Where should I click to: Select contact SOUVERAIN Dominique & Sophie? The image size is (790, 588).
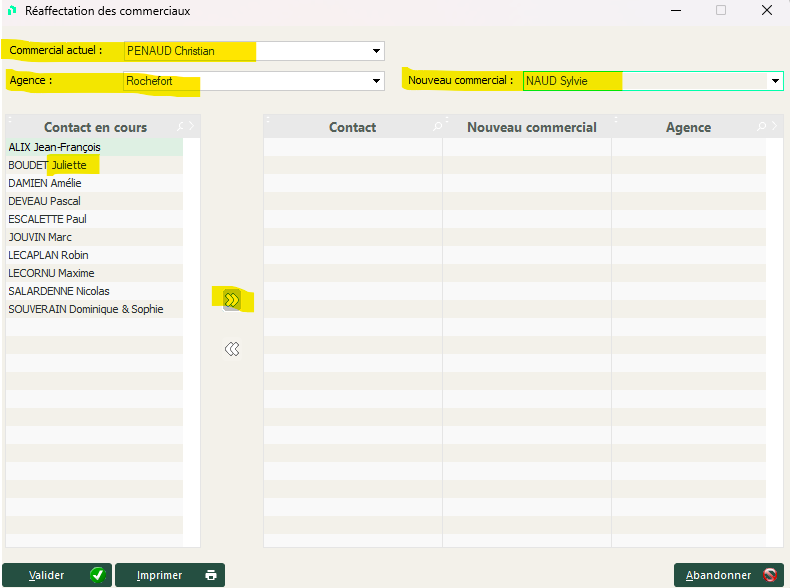94,309
